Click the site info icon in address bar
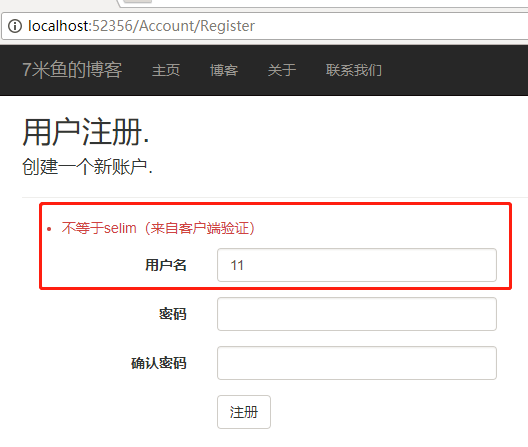Image resolution: width=528 pixels, height=447 pixels. (15, 26)
